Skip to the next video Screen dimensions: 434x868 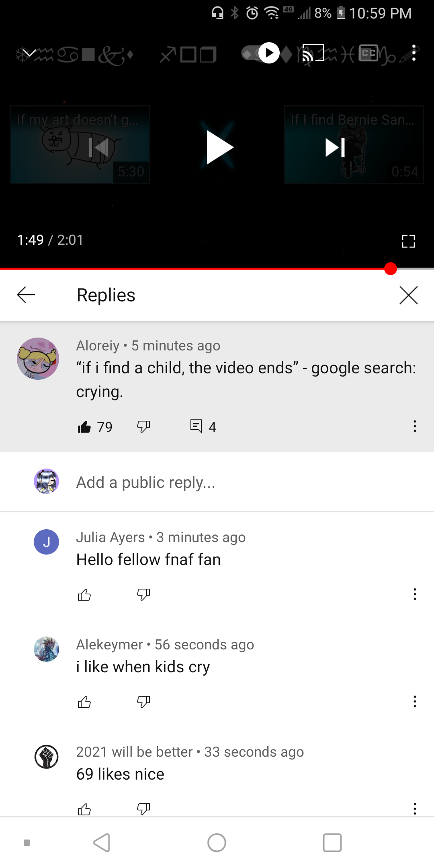click(x=335, y=147)
